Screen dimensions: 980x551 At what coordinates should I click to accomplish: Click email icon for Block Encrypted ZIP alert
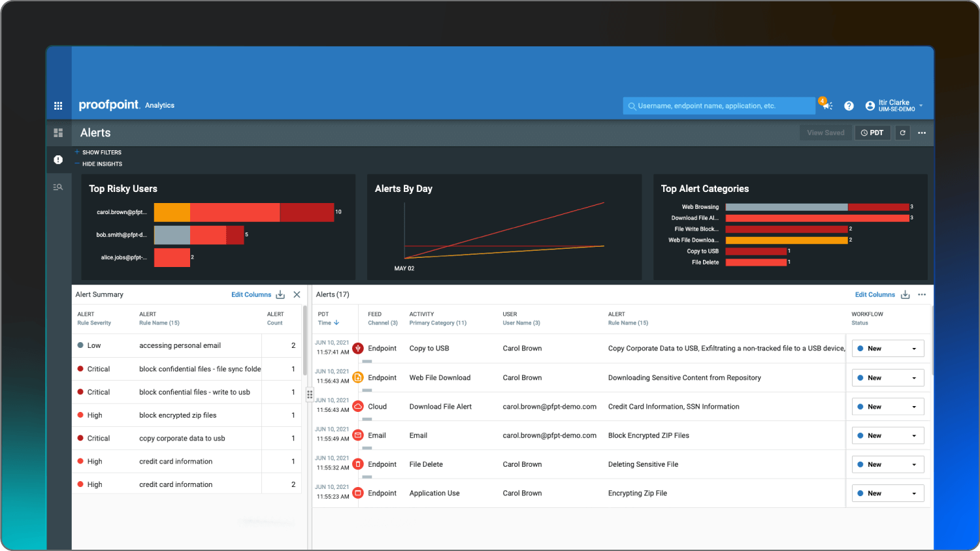358,435
